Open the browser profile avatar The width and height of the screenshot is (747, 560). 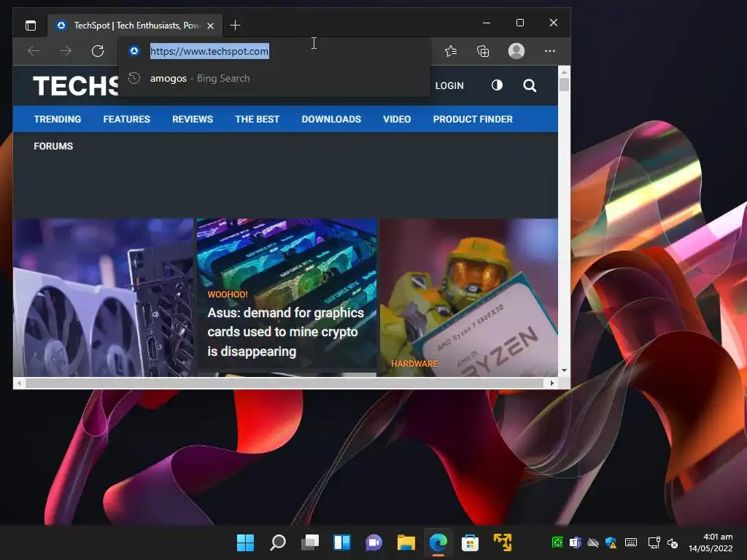pyautogui.click(x=516, y=51)
